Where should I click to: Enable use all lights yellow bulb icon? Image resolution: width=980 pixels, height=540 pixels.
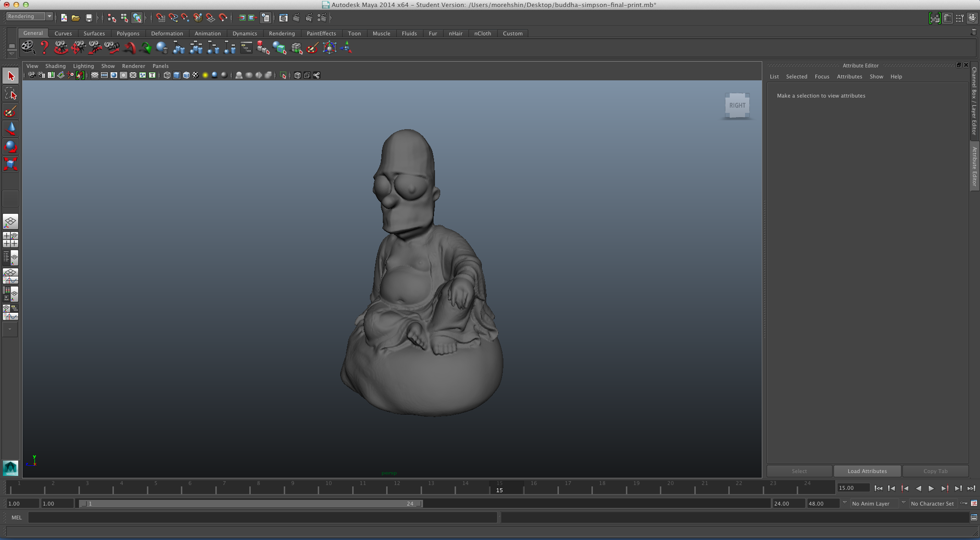205,75
